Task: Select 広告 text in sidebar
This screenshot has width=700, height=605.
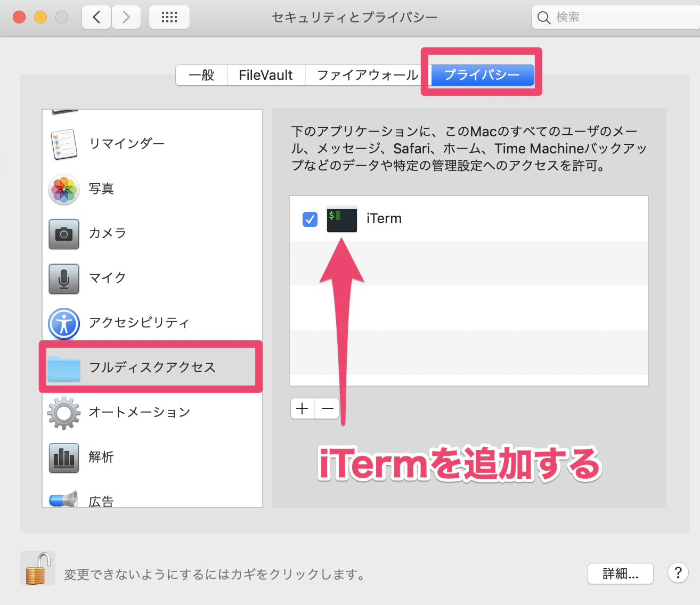Action: (101, 501)
